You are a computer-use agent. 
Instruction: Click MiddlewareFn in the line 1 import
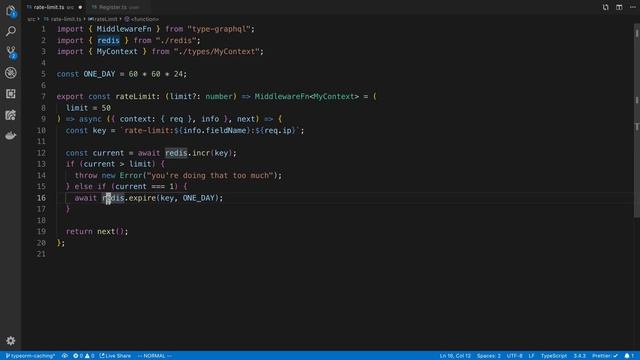point(124,29)
